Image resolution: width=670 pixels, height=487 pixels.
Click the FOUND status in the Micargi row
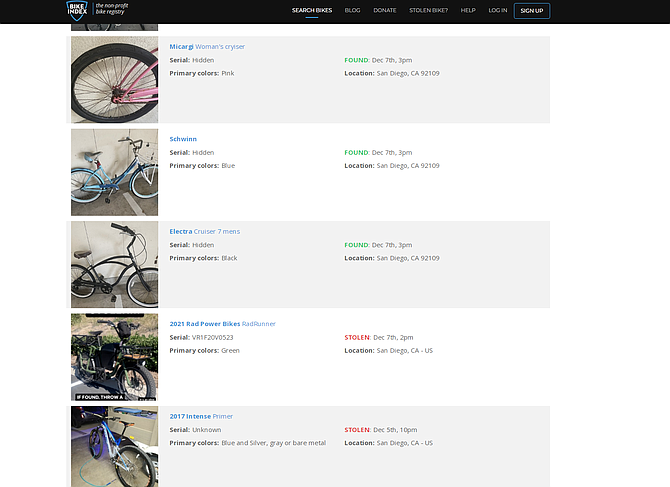378,60
